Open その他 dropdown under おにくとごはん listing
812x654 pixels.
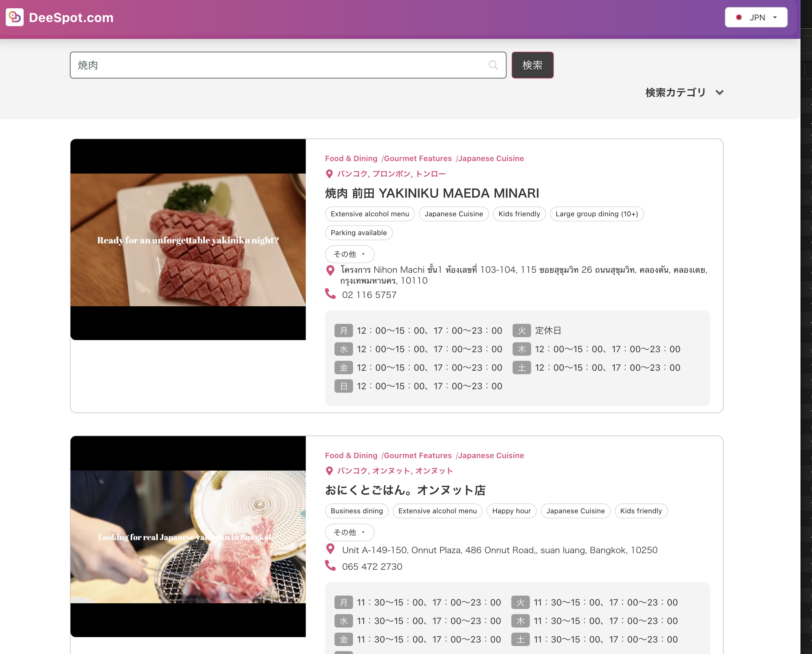(349, 532)
